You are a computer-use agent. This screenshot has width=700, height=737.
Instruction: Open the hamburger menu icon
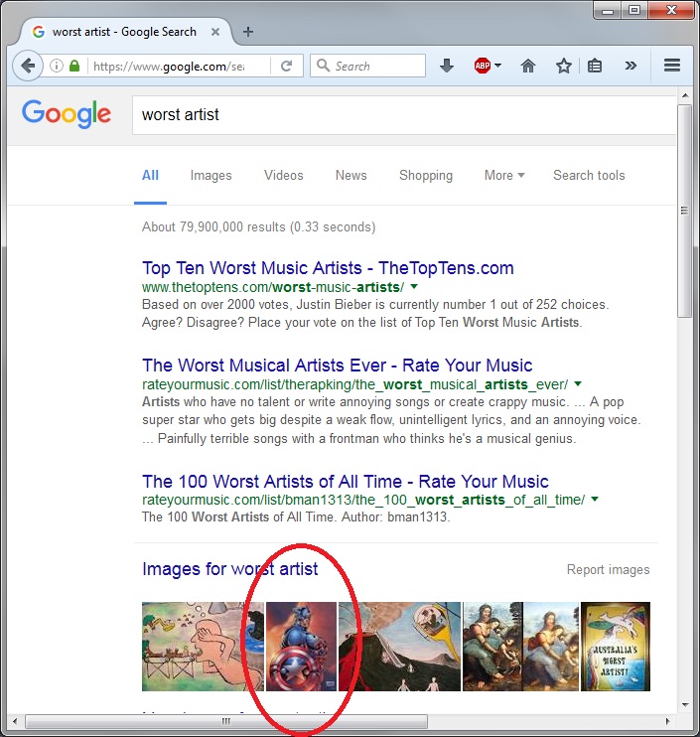pos(671,67)
